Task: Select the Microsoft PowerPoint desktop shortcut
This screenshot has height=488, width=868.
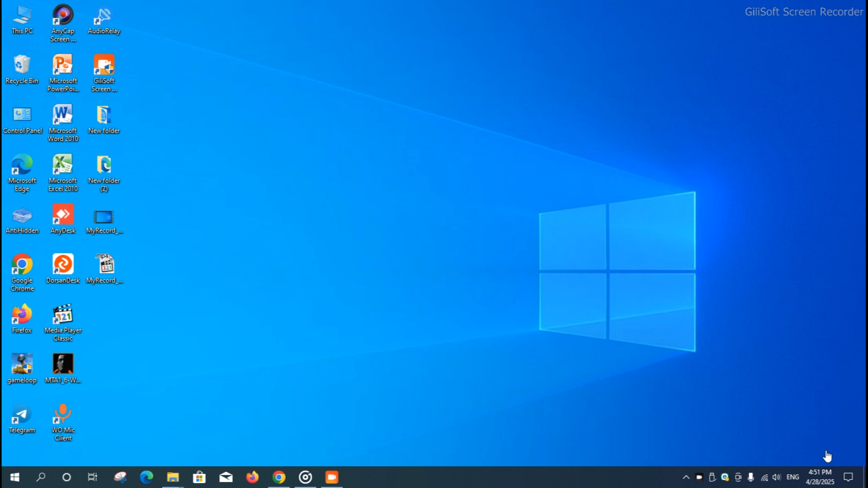Action: coord(63,73)
